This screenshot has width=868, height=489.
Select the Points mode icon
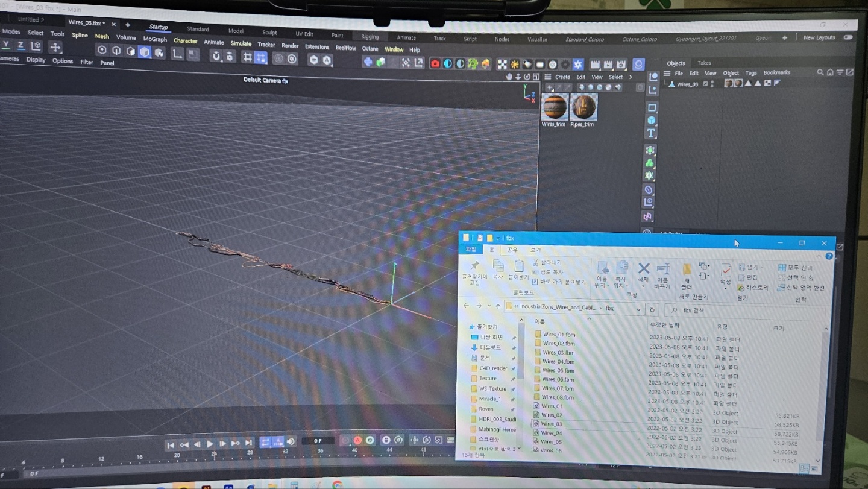(102, 50)
